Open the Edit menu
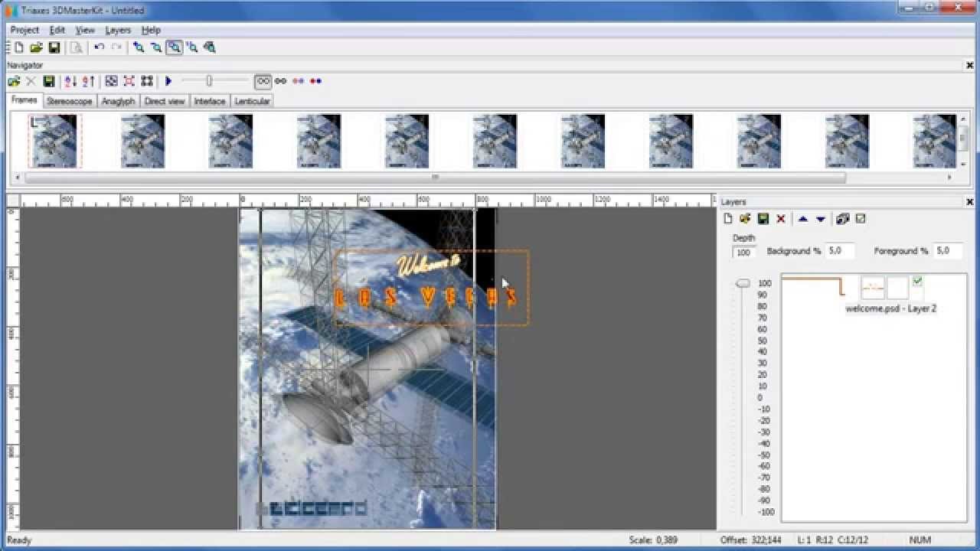The image size is (980, 551). 57,30
